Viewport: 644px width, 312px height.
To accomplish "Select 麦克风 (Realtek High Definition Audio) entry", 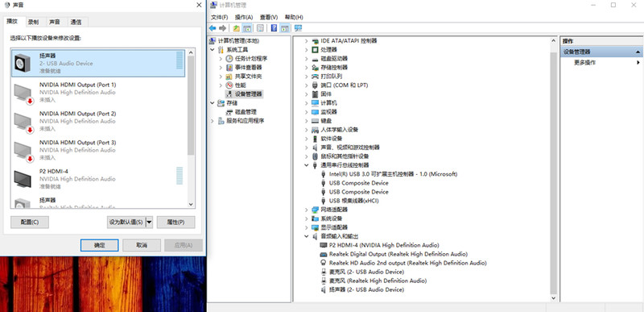I will [x=378, y=281].
